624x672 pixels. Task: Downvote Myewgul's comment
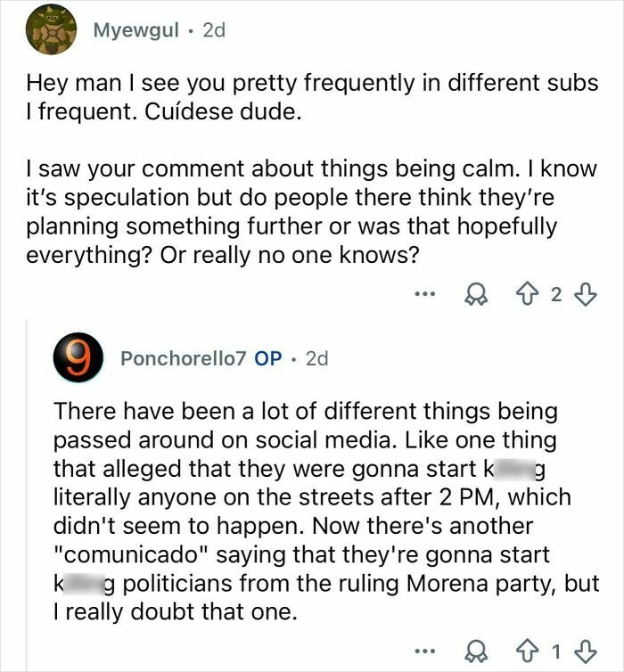coord(586,292)
